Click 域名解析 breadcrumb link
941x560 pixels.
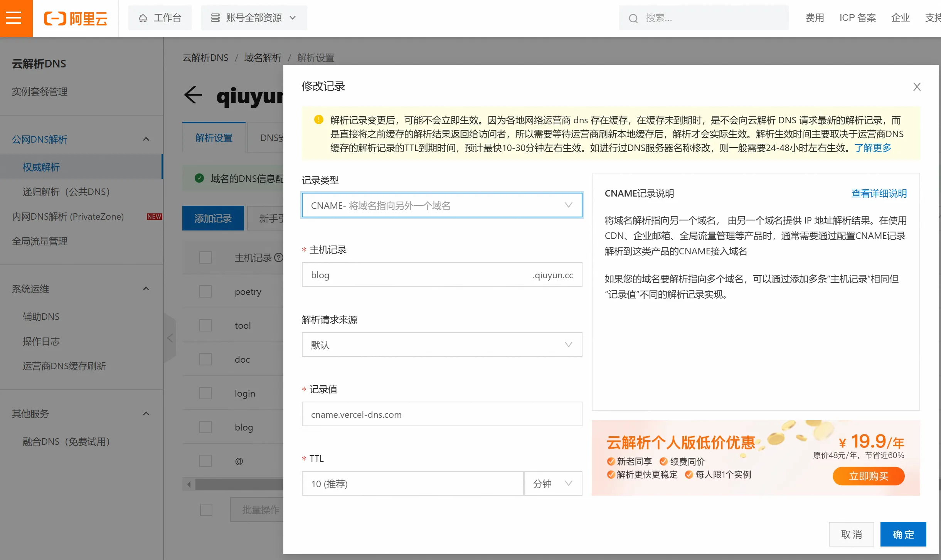click(263, 58)
